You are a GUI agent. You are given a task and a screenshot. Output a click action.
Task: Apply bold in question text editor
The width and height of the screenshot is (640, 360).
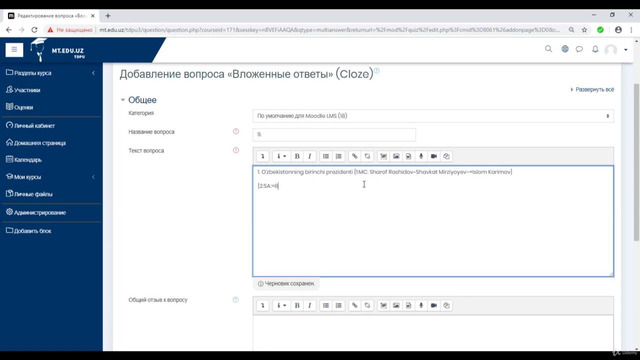(297, 156)
